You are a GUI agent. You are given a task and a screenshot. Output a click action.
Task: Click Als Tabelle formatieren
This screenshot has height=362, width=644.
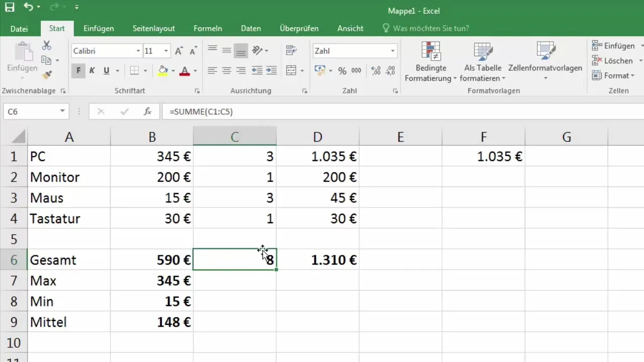point(482,62)
